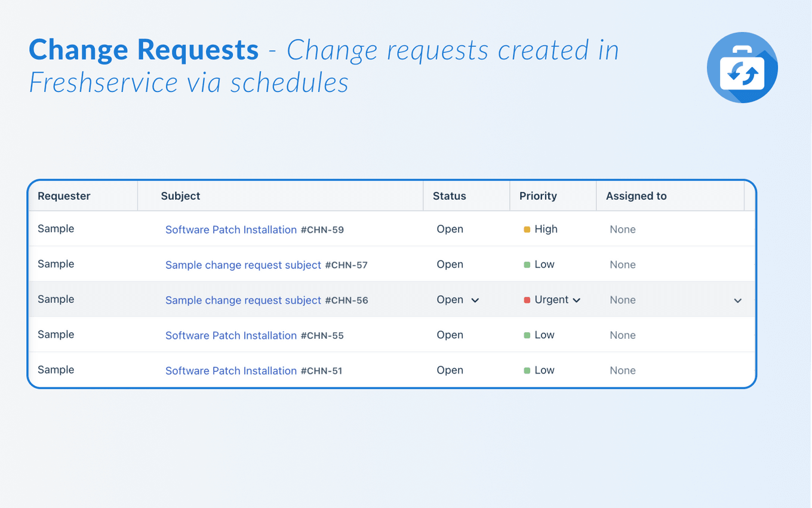Click the Priority column header

pyautogui.click(x=538, y=195)
